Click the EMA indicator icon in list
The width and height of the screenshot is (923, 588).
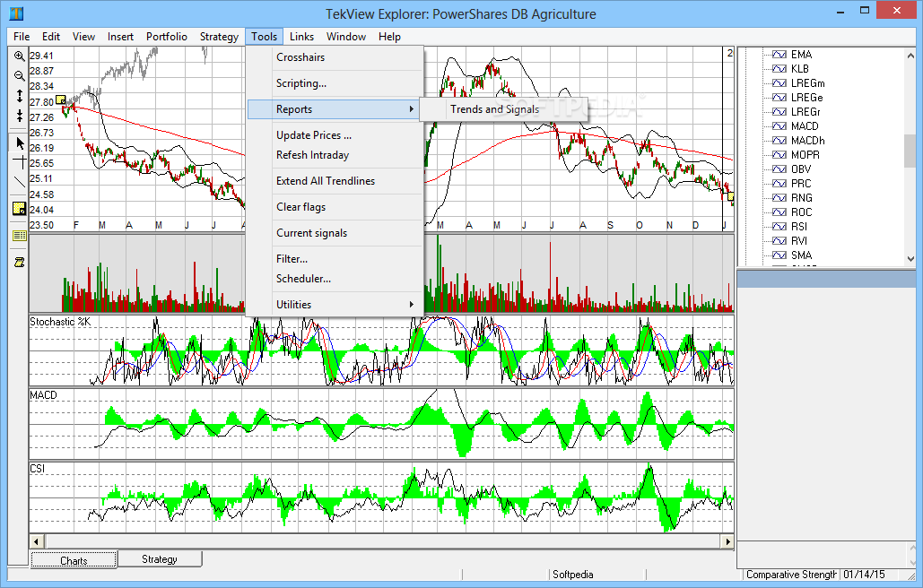tap(779, 54)
